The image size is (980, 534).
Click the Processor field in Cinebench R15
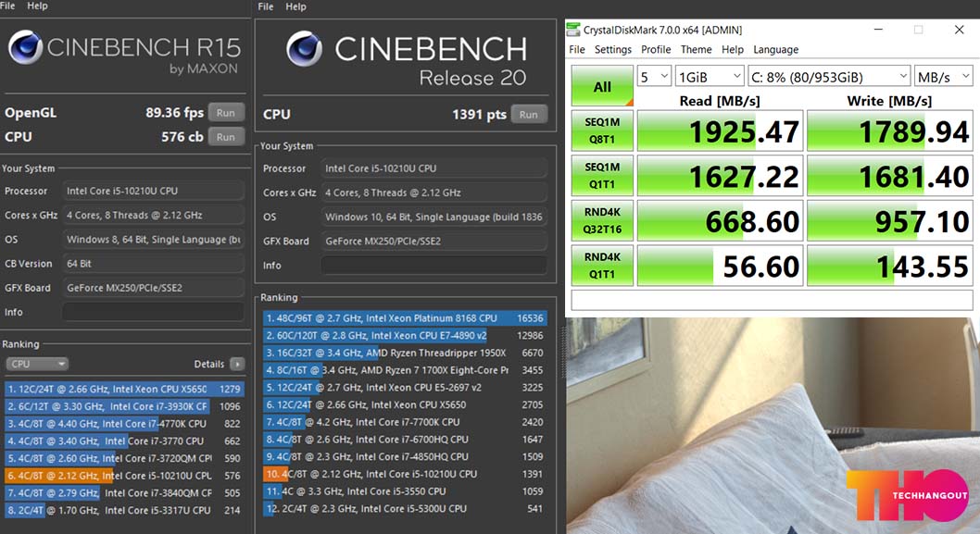click(x=153, y=192)
